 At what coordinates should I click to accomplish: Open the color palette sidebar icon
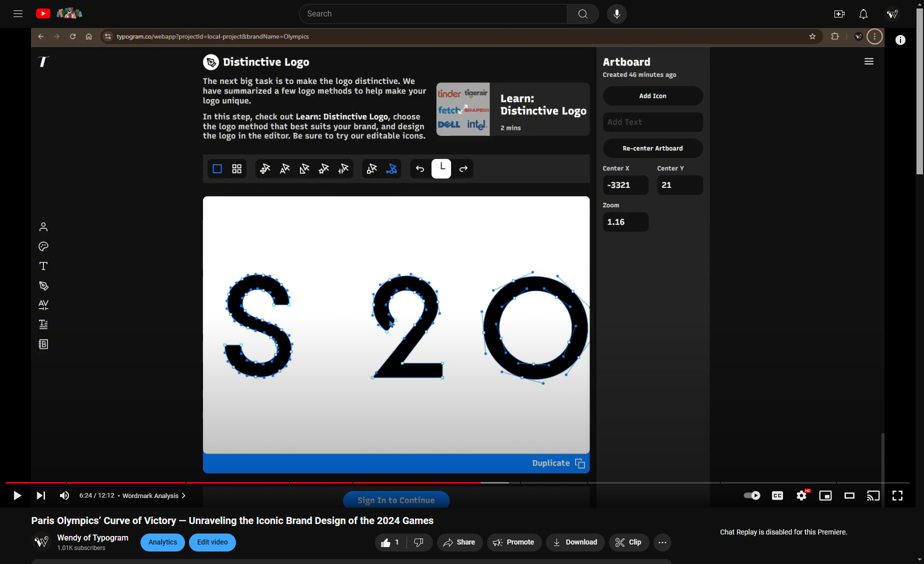click(x=43, y=246)
